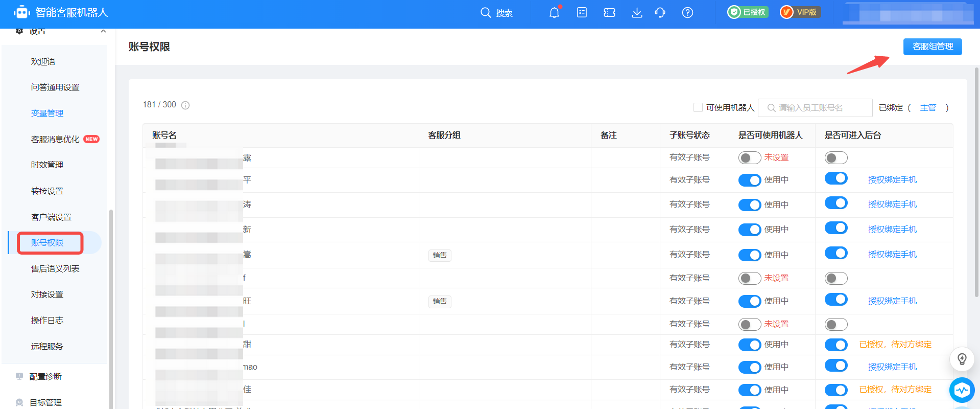Enable robot use toggle for 露 row

click(749, 158)
